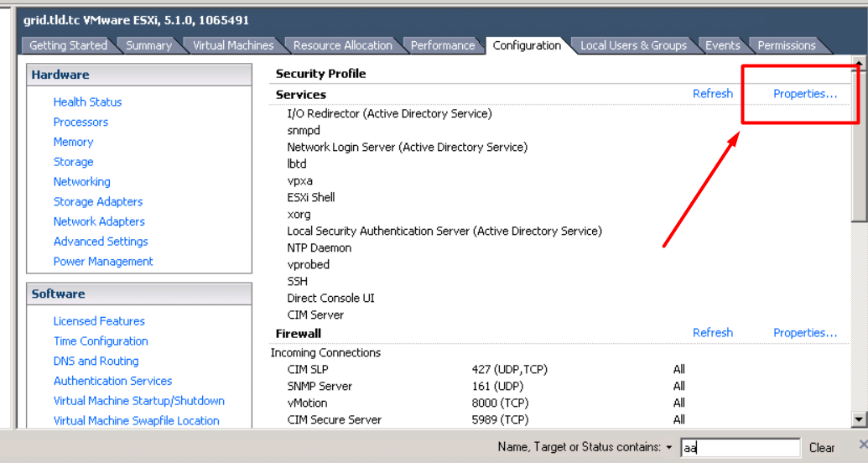868x463 pixels.
Task: Switch to the Summary tab
Action: [x=149, y=45]
